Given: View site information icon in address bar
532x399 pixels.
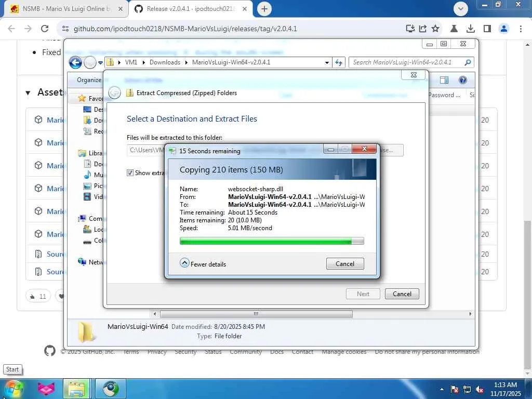Looking at the screenshot, I should (x=65, y=29).
